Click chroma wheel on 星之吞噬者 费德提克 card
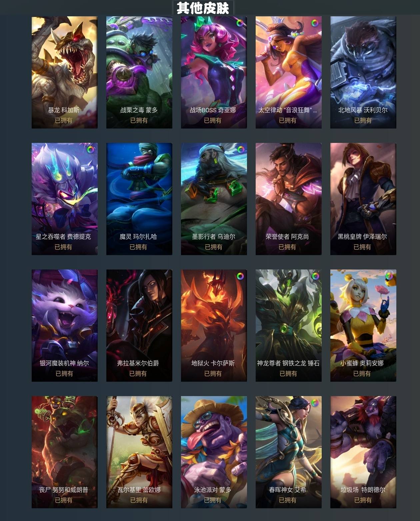Screen dimensions: 420x521 (91, 150)
